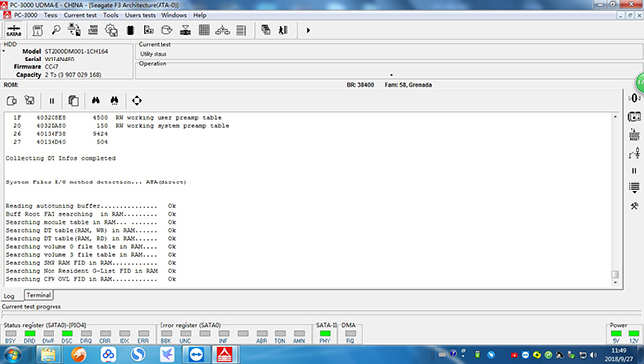Viewport: 644px width, 364px height.
Task: Open the Users tests menu
Action: (140, 15)
